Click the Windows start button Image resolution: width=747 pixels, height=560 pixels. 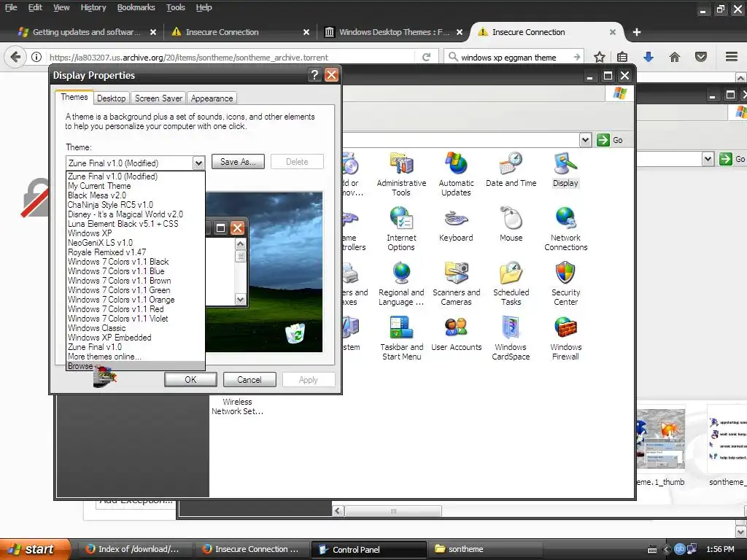point(34,549)
